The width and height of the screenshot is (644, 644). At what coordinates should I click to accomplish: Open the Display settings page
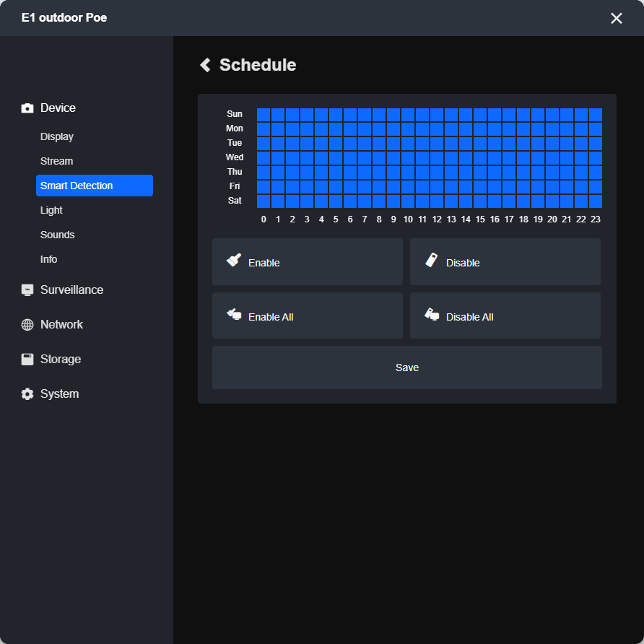click(57, 136)
